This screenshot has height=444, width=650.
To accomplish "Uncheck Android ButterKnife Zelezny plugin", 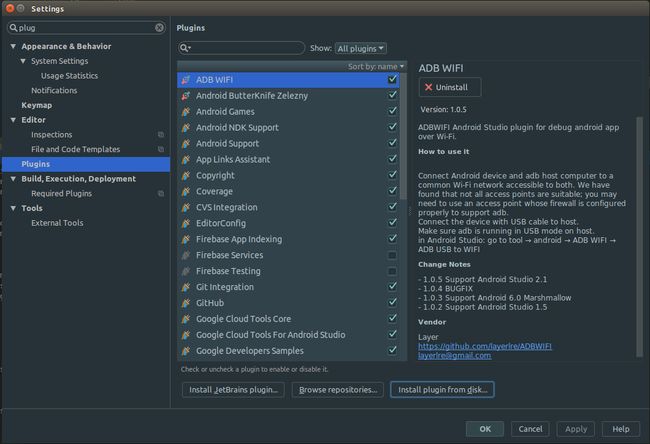I will 392,95.
